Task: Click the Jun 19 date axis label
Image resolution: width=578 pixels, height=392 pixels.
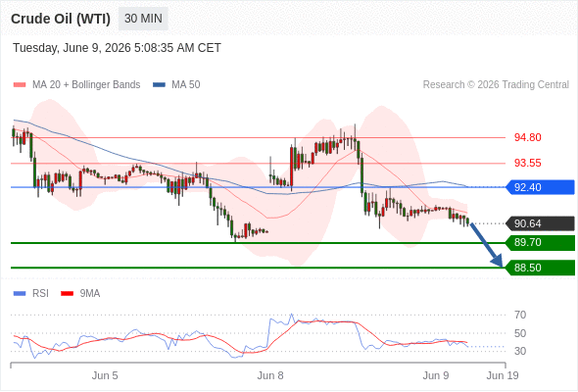Action: 503,375
